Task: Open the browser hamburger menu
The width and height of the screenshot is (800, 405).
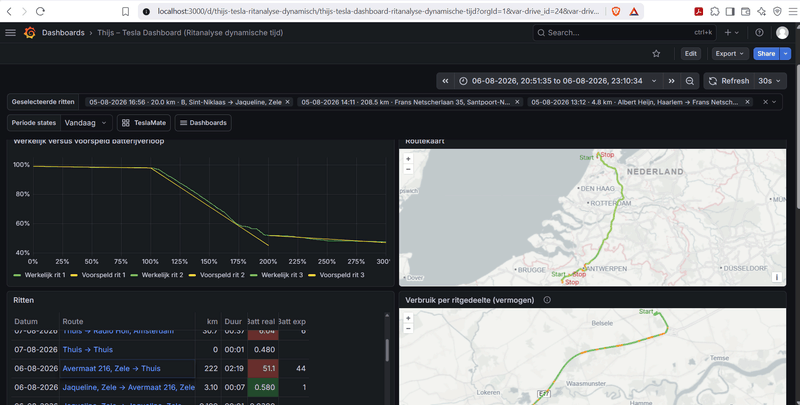Action: tap(792, 11)
